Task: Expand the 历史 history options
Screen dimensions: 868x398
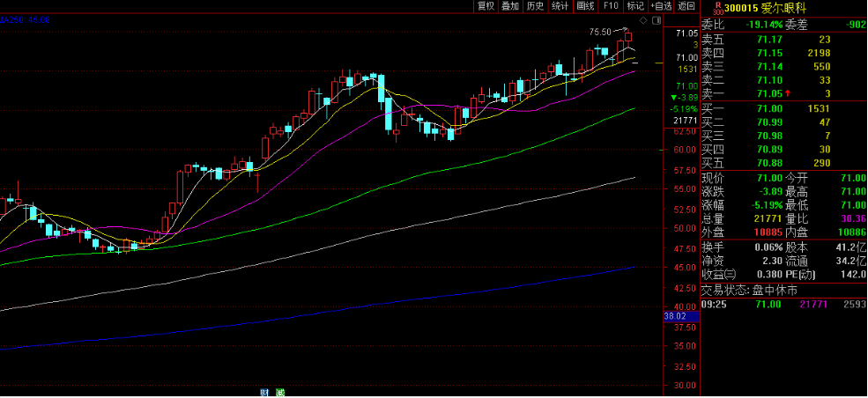Action: point(535,5)
